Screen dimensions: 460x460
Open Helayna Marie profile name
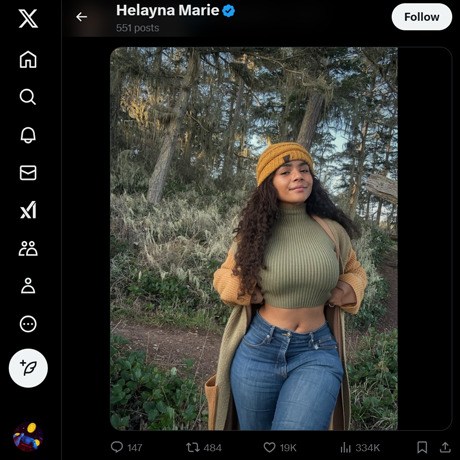(x=167, y=11)
